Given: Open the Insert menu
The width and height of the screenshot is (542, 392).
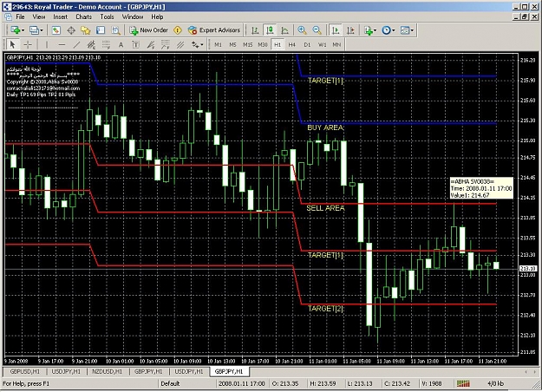Looking at the screenshot, I should pyautogui.click(x=60, y=16).
